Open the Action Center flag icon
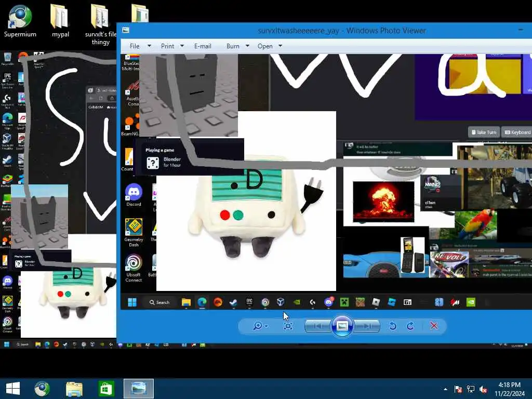Screen dimensions: 532x399 [x=458, y=389]
